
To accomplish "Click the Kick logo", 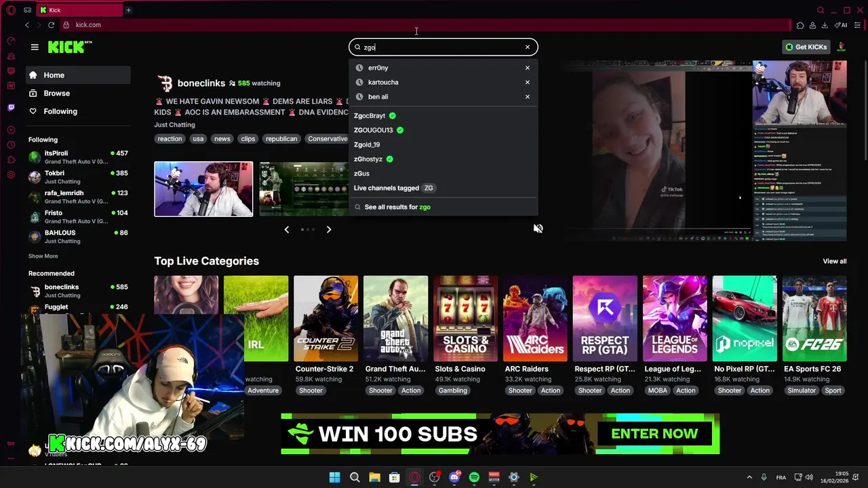I will coord(70,47).
